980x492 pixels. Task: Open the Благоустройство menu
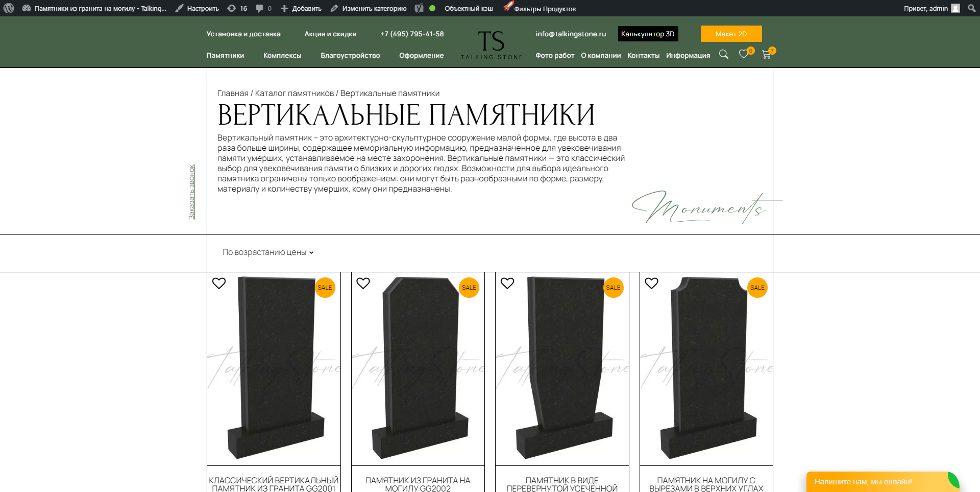click(x=350, y=55)
